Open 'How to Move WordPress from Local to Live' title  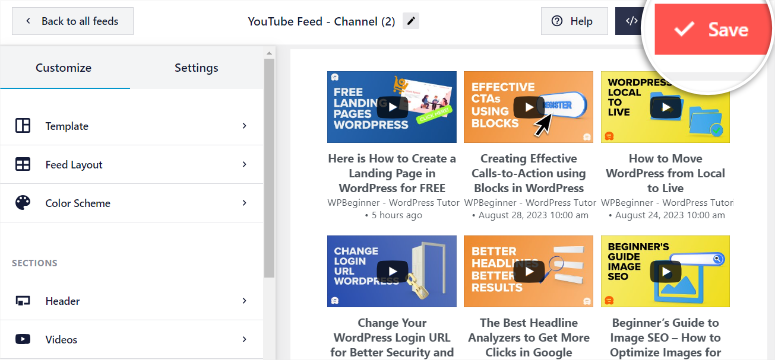[666, 173]
